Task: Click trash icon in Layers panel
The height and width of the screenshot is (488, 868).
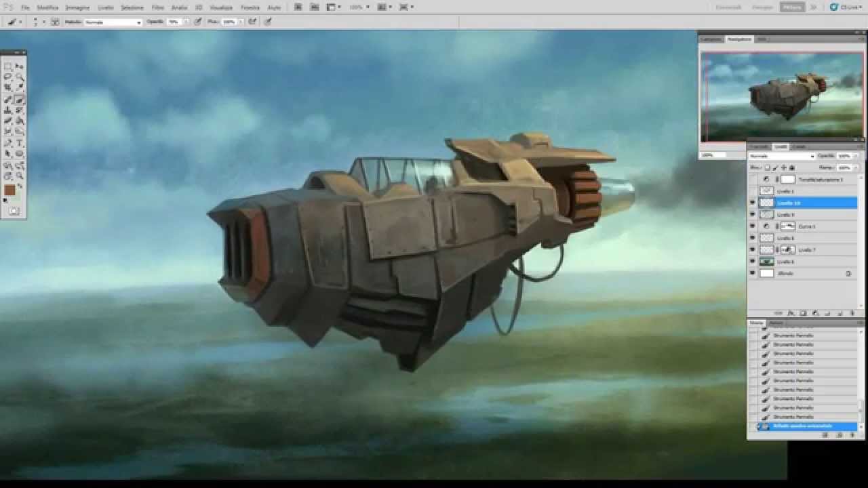Action: click(852, 313)
